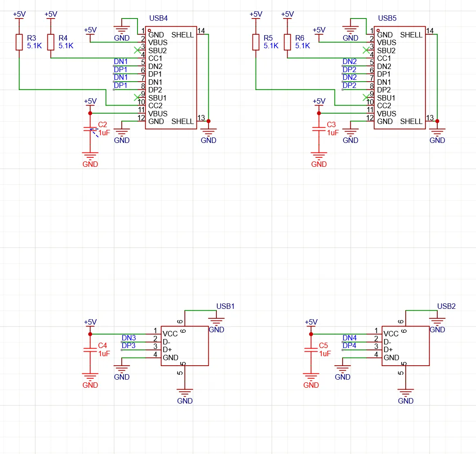Select the C5 designator text
Image resolution: width=476 pixels, height=454 pixels.
(x=323, y=346)
